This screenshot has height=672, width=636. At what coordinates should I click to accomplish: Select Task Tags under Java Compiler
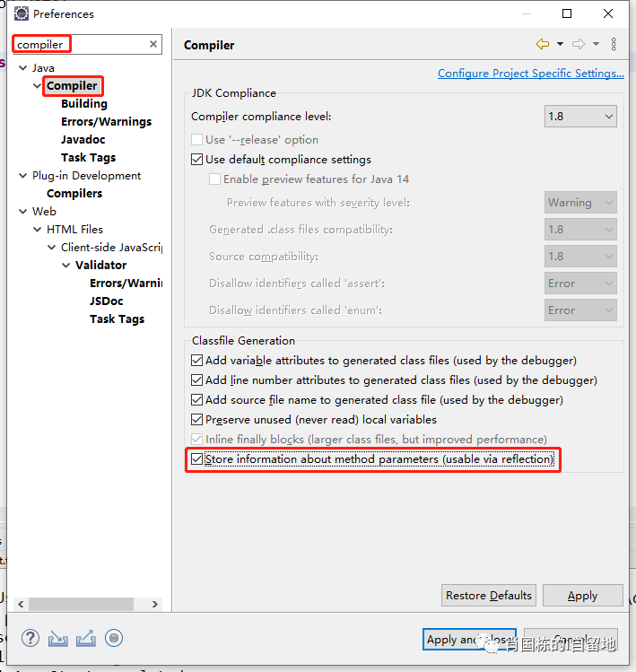[x=88, y=158]
